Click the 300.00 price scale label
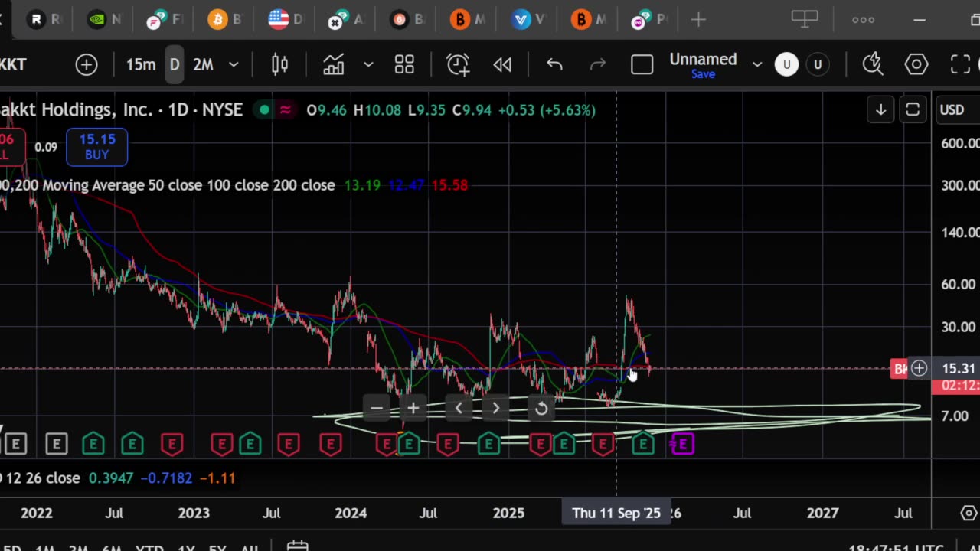 point(959,185)
